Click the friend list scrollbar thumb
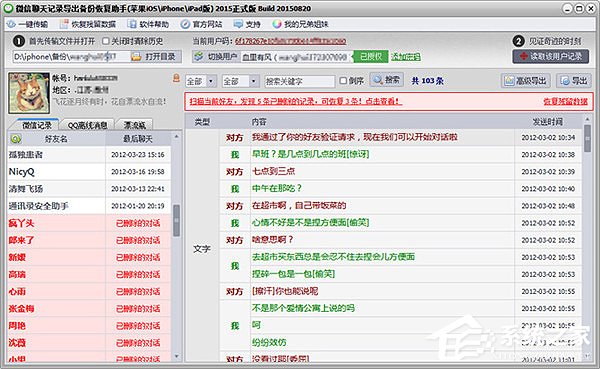The height and width of the screenshot is (369, 600). point(176,220)
